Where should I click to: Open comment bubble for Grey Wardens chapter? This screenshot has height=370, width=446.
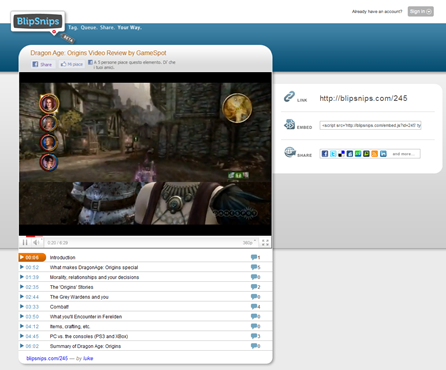[x=255, y=297]
